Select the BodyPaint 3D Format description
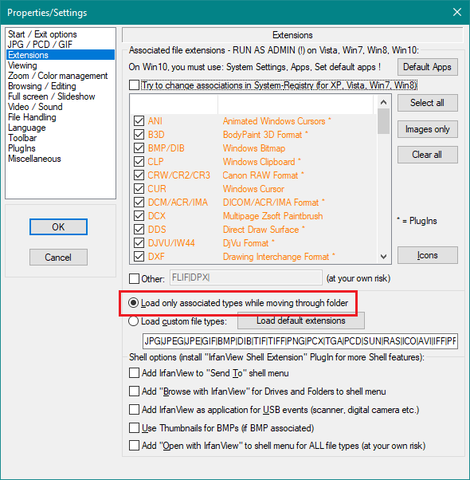 point(265,135)
